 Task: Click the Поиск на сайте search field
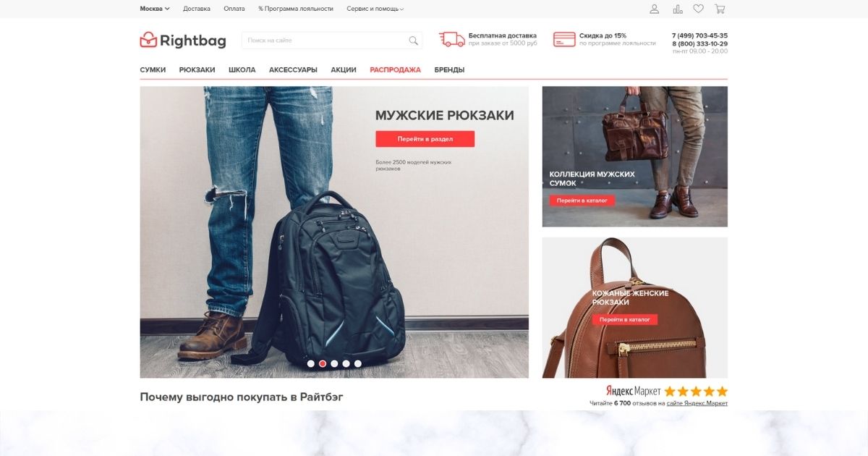tap(324, 41)
